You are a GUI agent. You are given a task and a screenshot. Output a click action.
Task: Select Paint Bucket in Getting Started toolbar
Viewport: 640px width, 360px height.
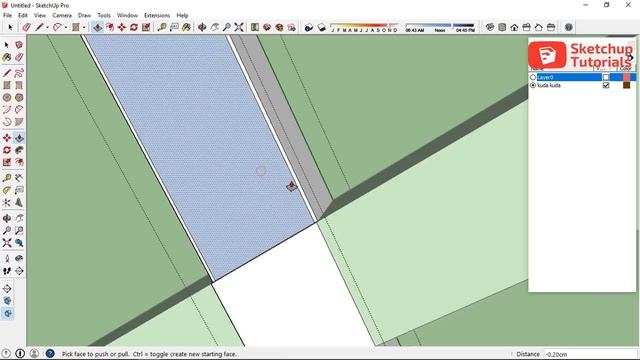pos(186,27)
